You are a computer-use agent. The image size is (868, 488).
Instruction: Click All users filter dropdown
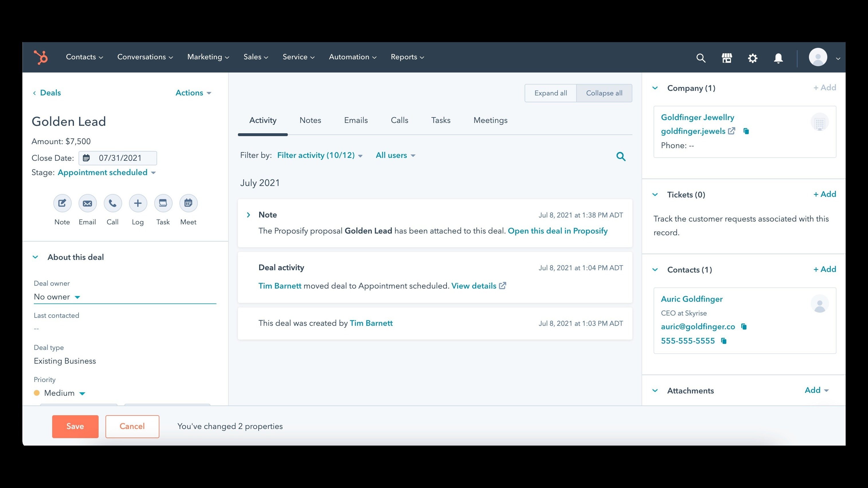[395, 155]
